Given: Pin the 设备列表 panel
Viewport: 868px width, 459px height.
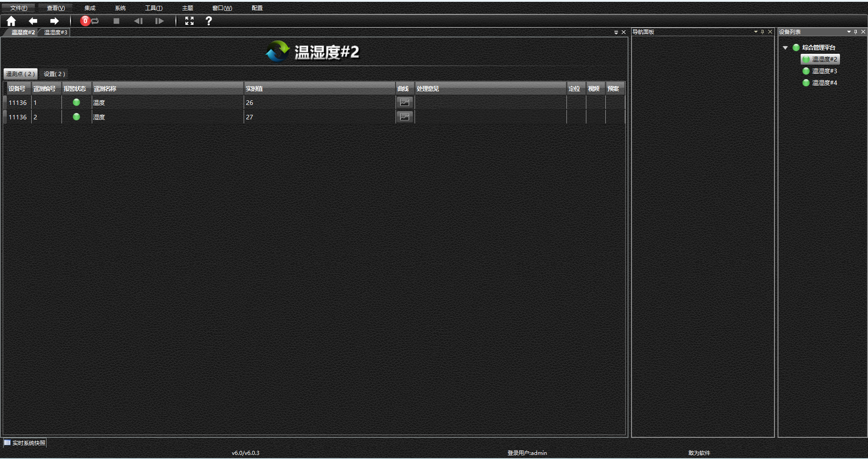Looking at the screenshot, I should 855,32.
